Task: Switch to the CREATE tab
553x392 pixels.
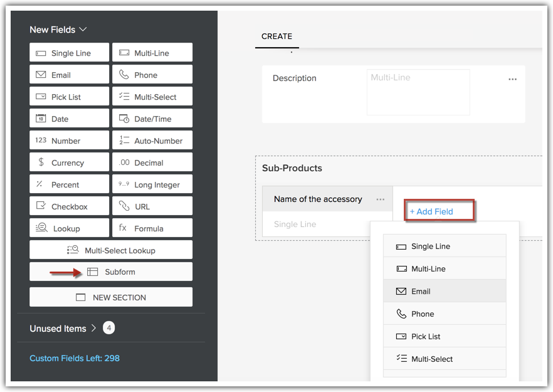Action: (276, 36)
